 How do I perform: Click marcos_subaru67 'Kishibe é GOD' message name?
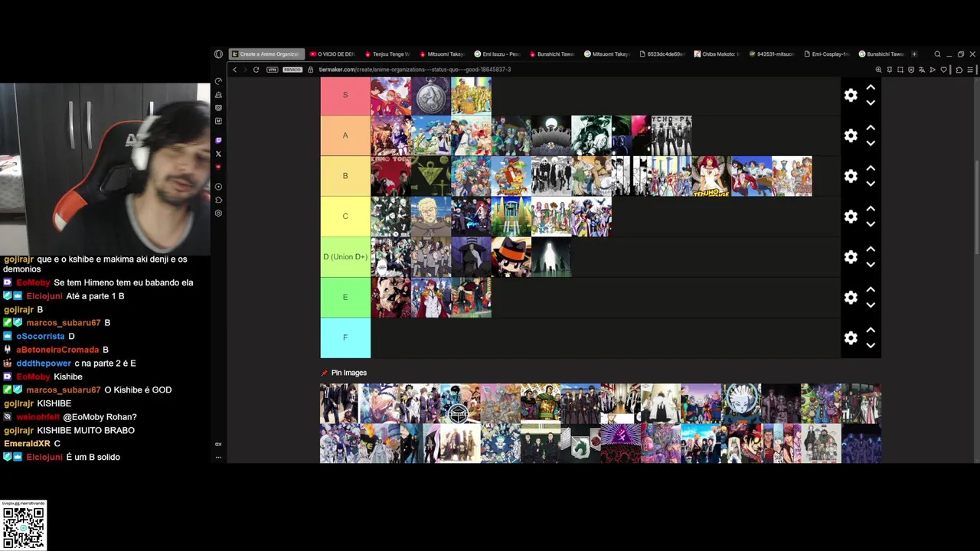(x=64, y=390)
